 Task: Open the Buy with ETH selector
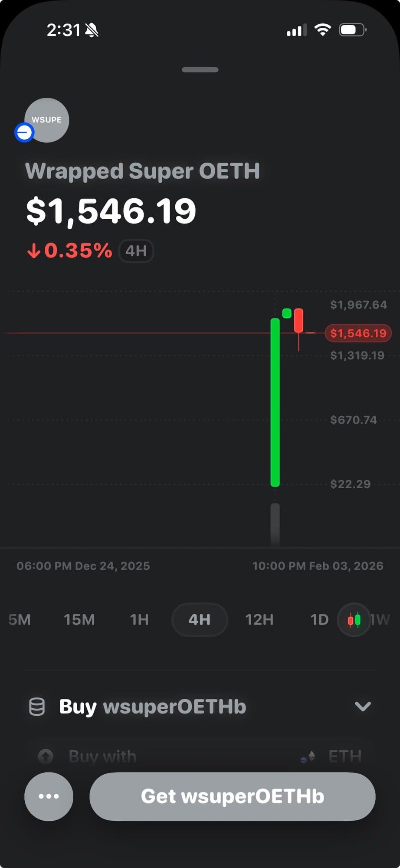pos(200,756)
